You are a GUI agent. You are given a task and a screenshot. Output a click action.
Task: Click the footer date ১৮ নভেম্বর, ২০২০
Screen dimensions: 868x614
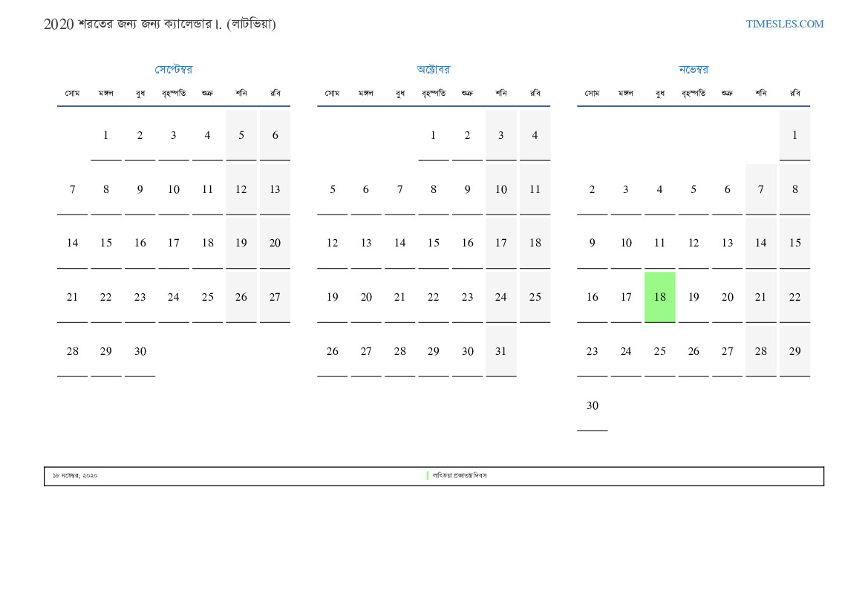point(75,475)
